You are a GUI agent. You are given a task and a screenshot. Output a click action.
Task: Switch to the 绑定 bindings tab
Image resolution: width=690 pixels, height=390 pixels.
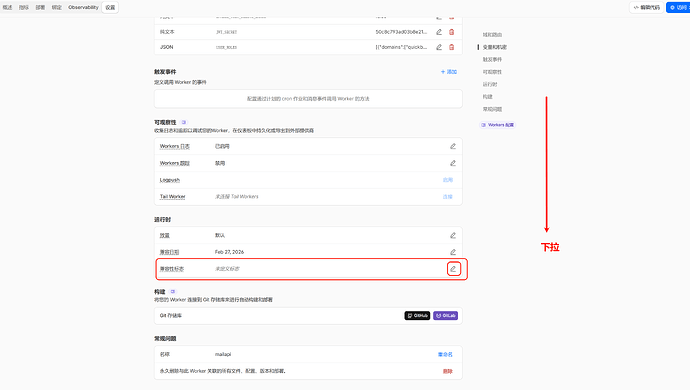57,7
